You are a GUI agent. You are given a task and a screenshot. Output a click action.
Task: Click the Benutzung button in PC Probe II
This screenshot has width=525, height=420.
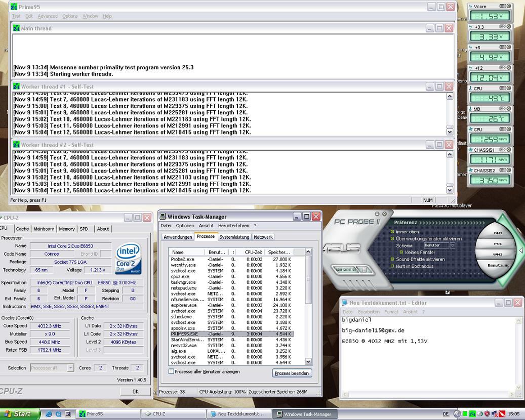tap(499, 265)
